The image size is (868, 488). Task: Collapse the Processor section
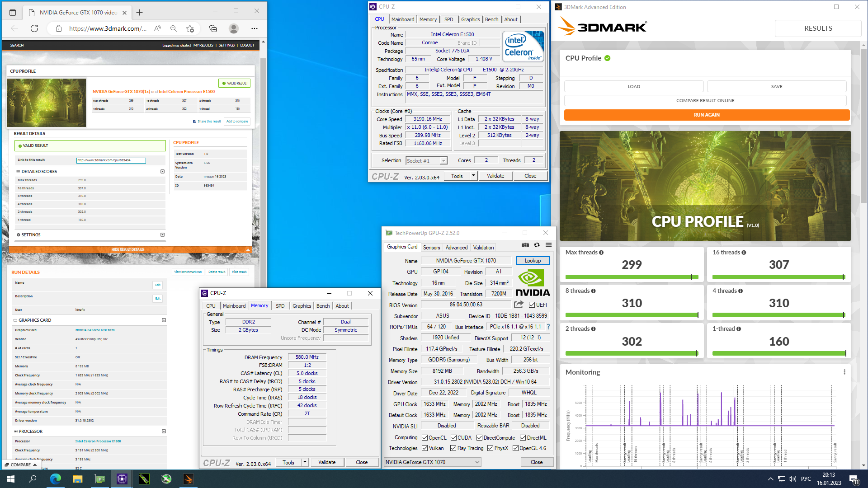pyautogui.click(x=164, y=432)
